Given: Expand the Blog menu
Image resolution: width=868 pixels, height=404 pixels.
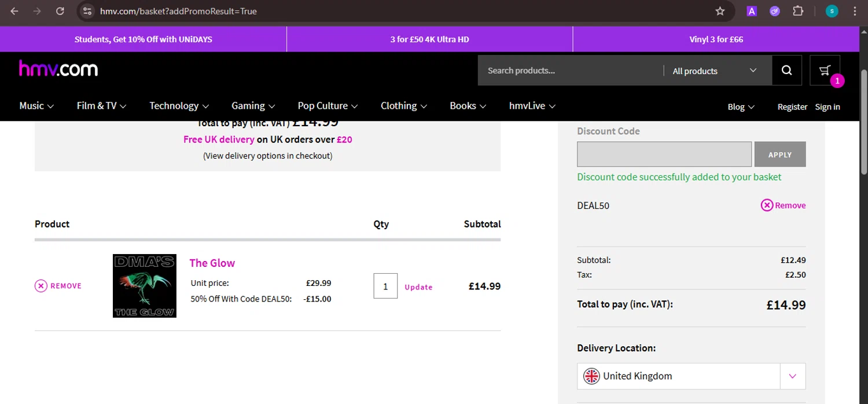Looking at the screenshot, I should 741,106.
